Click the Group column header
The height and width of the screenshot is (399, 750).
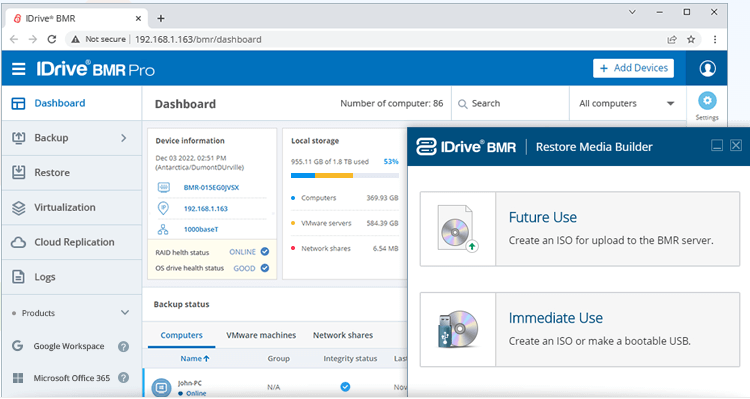[278, 358]
